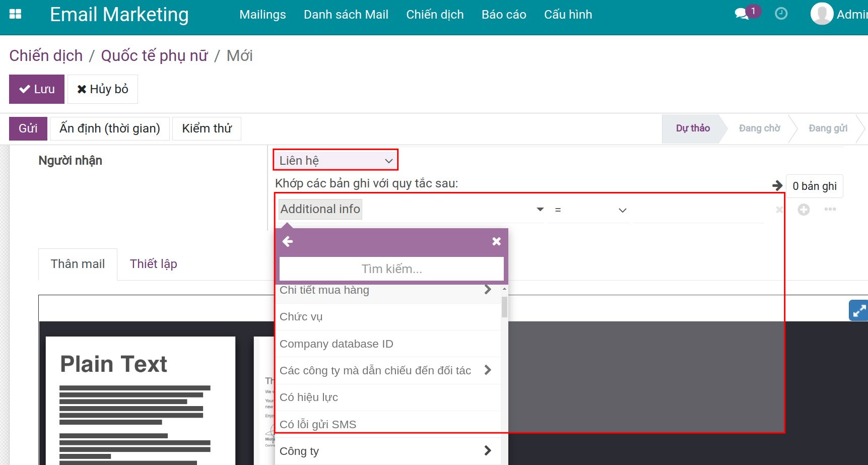The height and width of the screenshot is (465, 868).
Task: Switch to the Thiết lập tab
Action: pos(153,264)
